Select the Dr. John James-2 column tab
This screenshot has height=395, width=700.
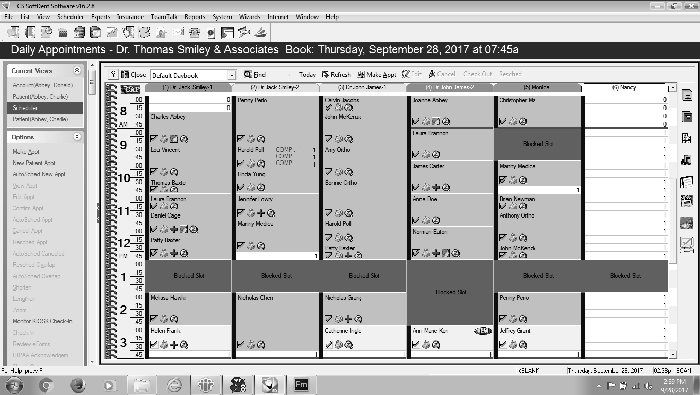click(x=450, y=87)
